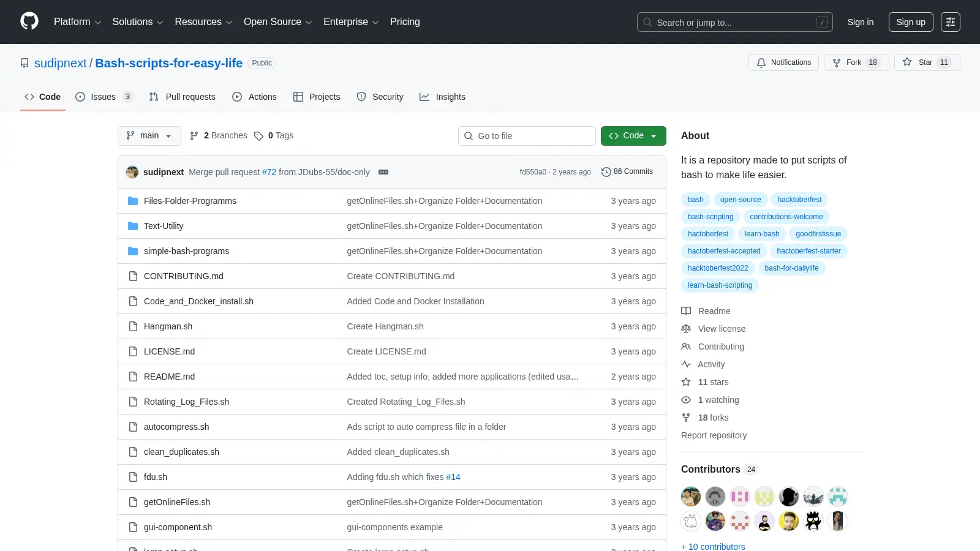Expand the Resources menu
980x551 pixels.
[203, 22]
